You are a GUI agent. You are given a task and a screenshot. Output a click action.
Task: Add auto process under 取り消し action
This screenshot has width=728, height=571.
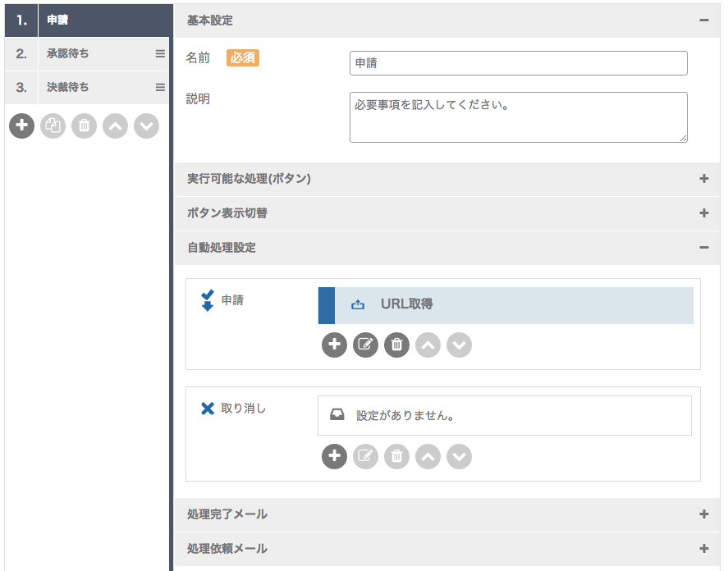(x=334, y=456)
